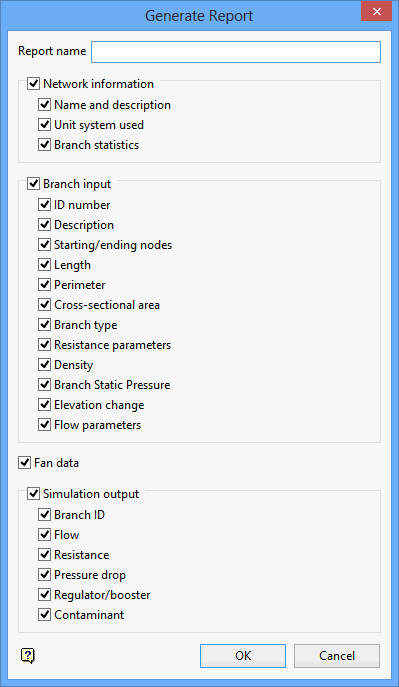
Task: Click the help question mark icon
Action: click(28, 656)
